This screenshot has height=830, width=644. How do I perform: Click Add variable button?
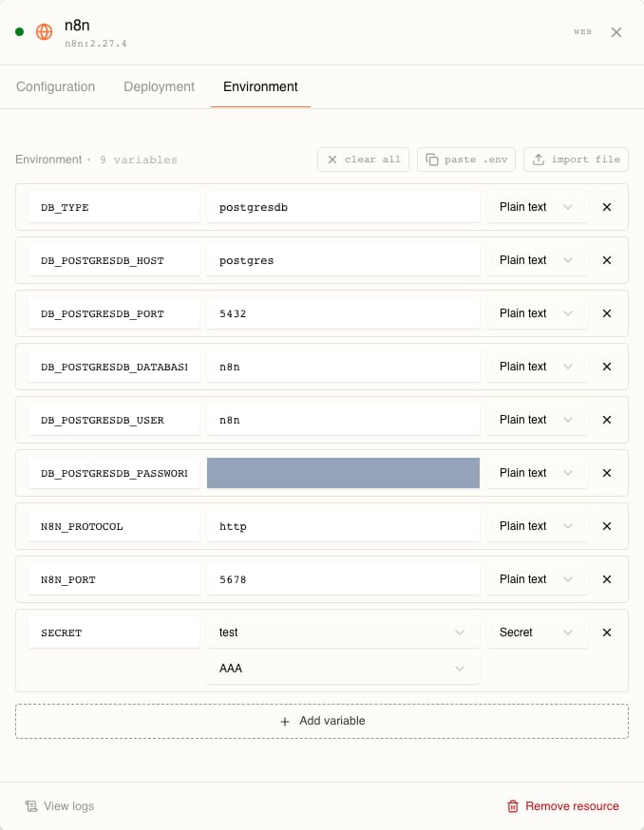[322, 721]
